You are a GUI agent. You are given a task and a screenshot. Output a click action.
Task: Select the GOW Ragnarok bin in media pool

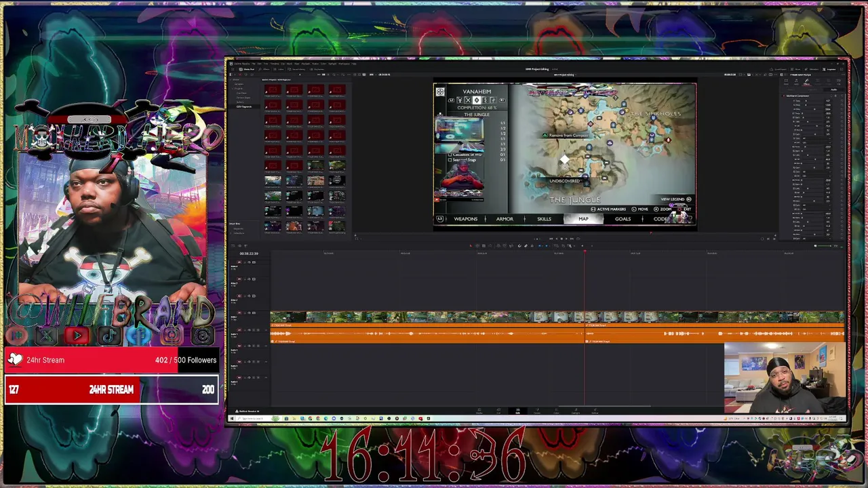[x=244, y=106]
